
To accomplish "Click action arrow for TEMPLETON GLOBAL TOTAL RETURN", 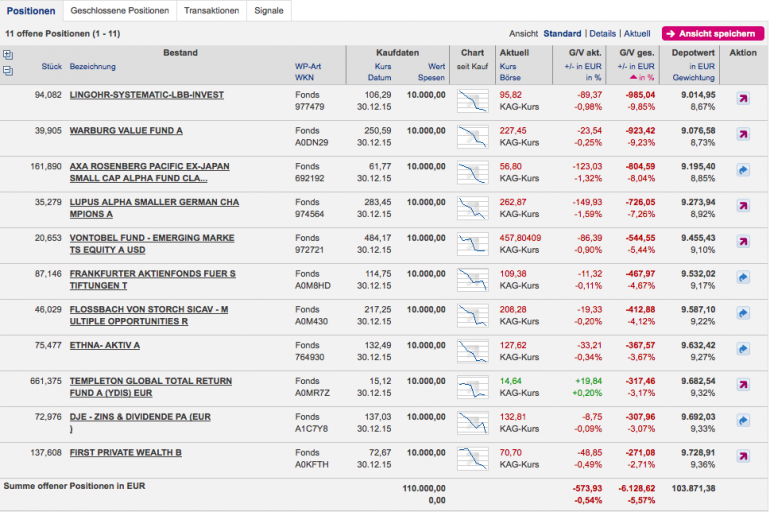I will [743, 385].
